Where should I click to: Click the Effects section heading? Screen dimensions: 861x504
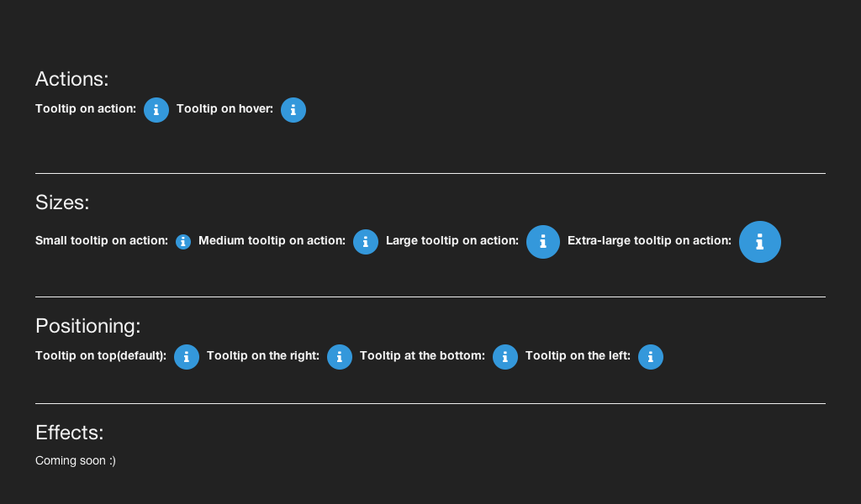coord(69,433)
